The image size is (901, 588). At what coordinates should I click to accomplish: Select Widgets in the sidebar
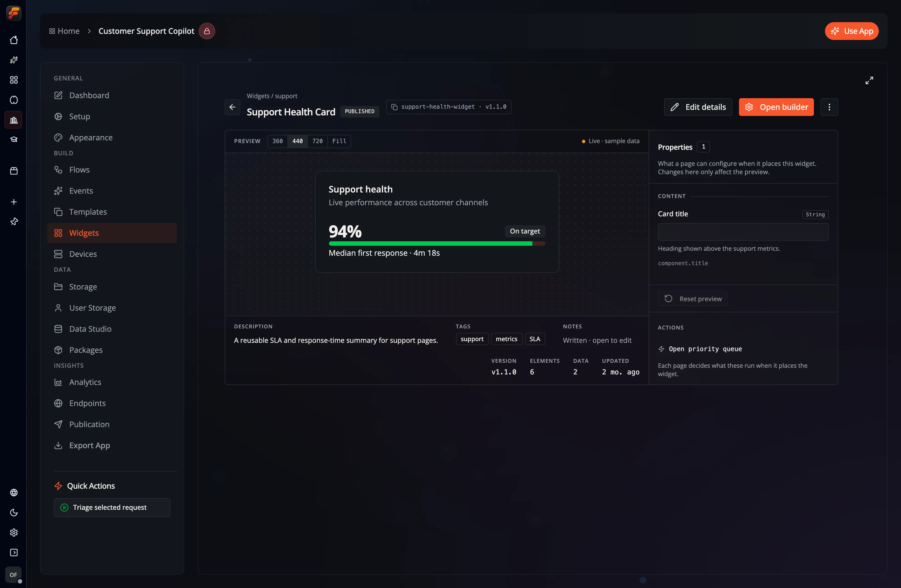click(112, 233)
